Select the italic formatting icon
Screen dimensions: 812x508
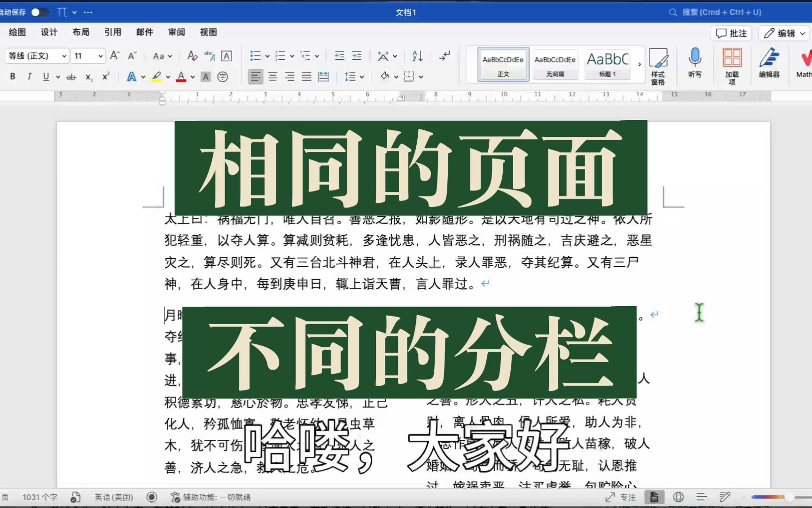point(29,76)
